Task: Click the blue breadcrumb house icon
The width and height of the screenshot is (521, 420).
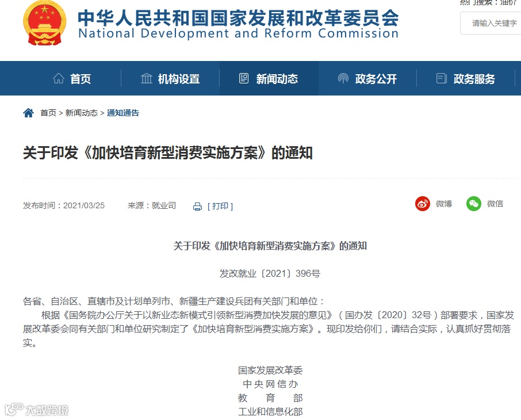Action: click(28, 113)
